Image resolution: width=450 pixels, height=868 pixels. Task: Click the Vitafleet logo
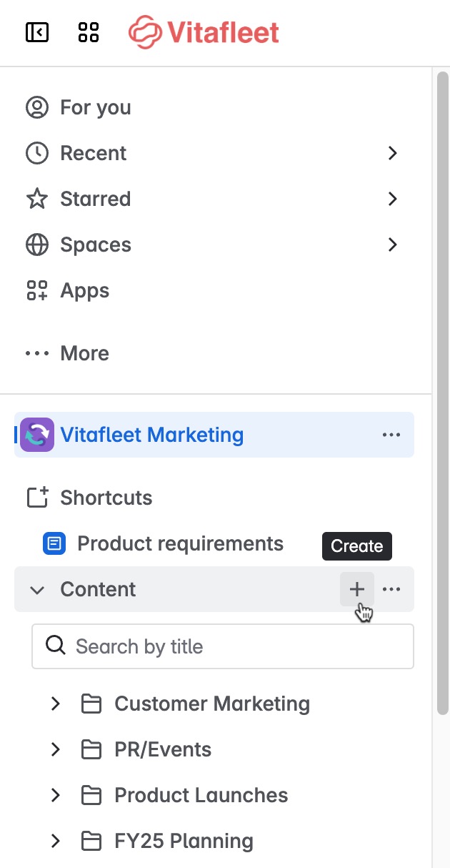coord(204,32)
